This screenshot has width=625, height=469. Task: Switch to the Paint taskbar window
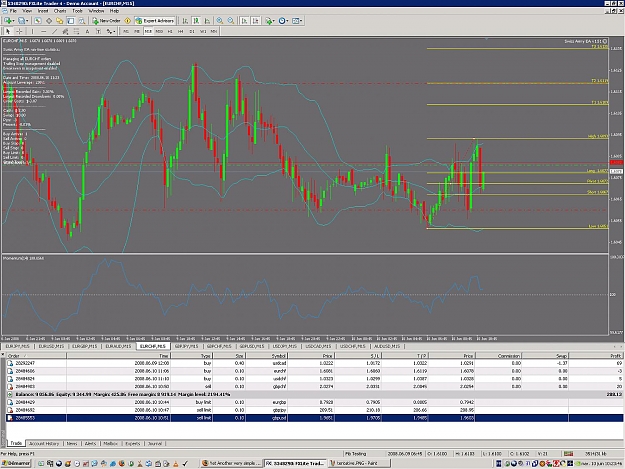tap(359, 463)
